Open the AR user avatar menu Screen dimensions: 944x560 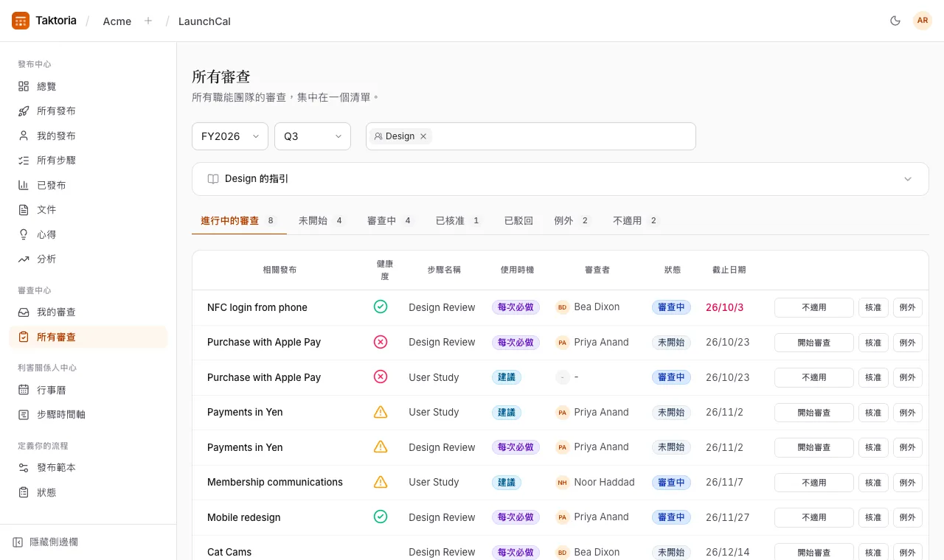coord(923,21)
